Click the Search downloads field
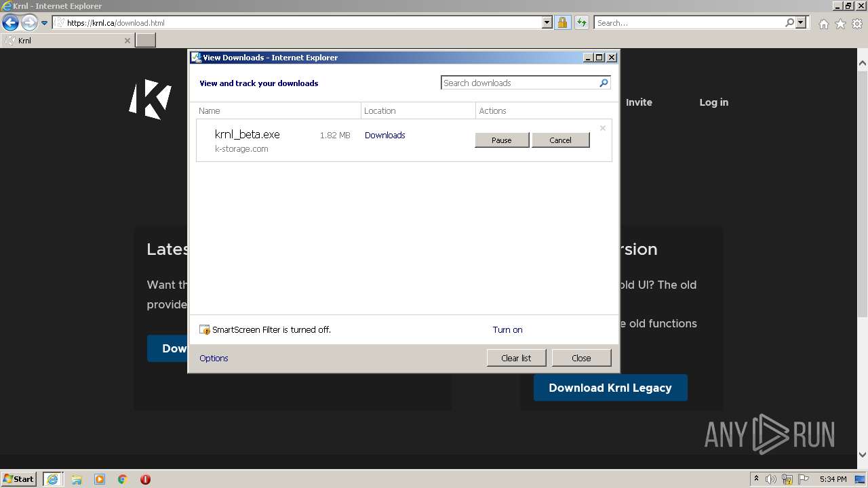868x488 pixels. coord(519,83)
